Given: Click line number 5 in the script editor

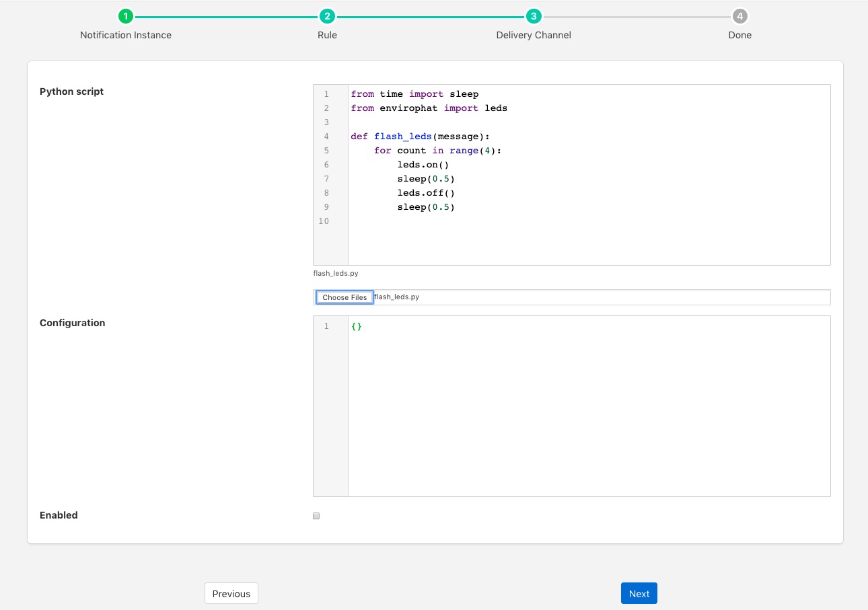Looking at the screenshot, I should point(326,150).
